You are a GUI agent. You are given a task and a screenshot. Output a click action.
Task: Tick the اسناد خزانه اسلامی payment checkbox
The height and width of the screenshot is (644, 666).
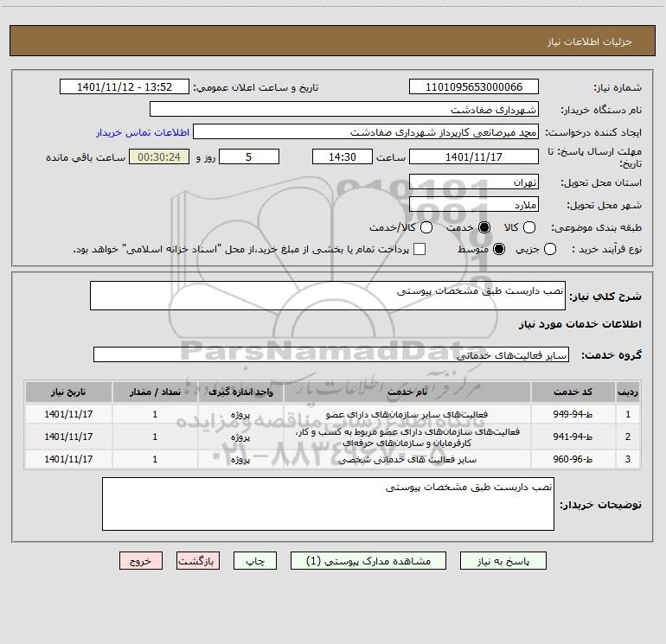click(419, 249)
